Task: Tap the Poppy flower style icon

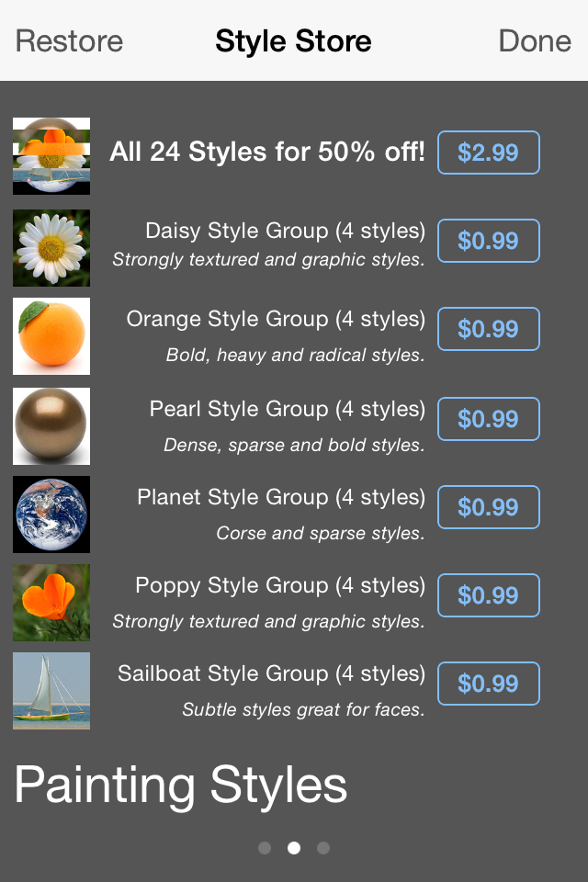Action: (x=51, y=603)
